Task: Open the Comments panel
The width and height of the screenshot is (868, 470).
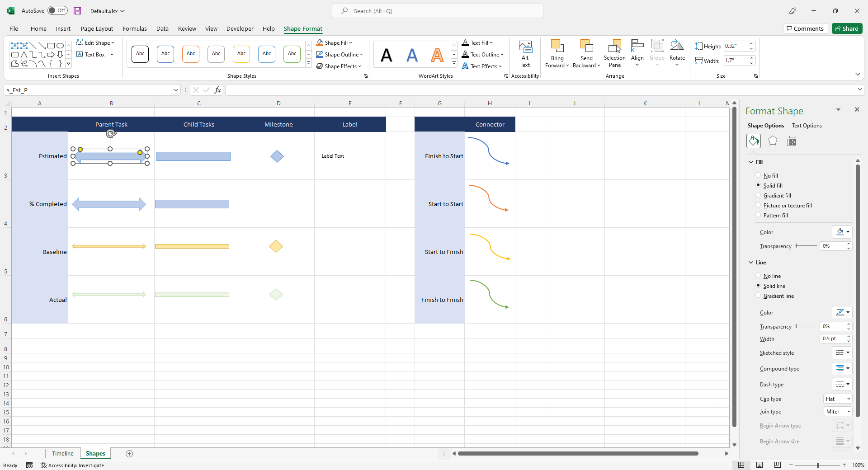Action: (x=805, y=28)
